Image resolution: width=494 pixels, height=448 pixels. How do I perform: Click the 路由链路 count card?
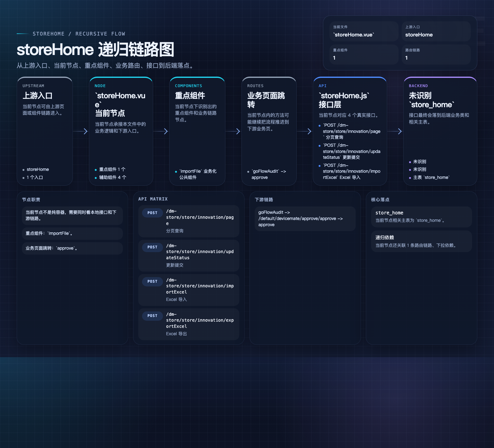(436, 54)
